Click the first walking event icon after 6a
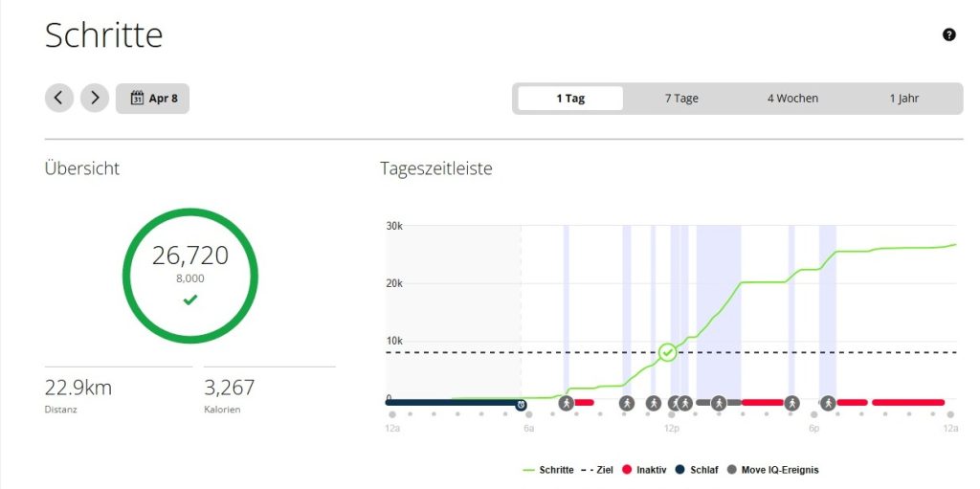The width and height of the screenshot is (980, 489). point(567,403)
